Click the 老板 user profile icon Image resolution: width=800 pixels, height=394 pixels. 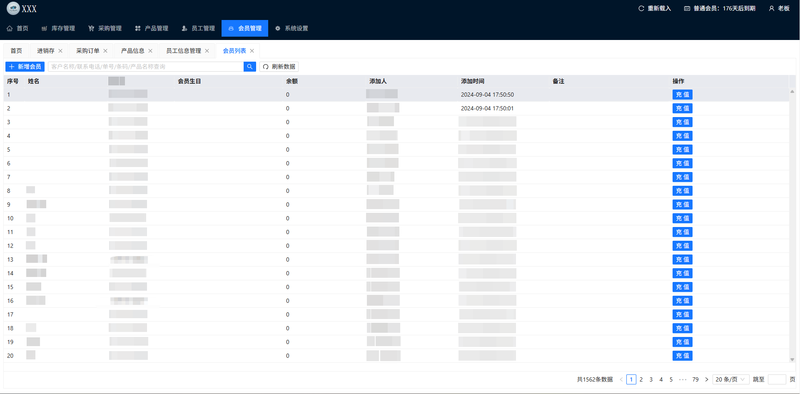coord(771,9)
